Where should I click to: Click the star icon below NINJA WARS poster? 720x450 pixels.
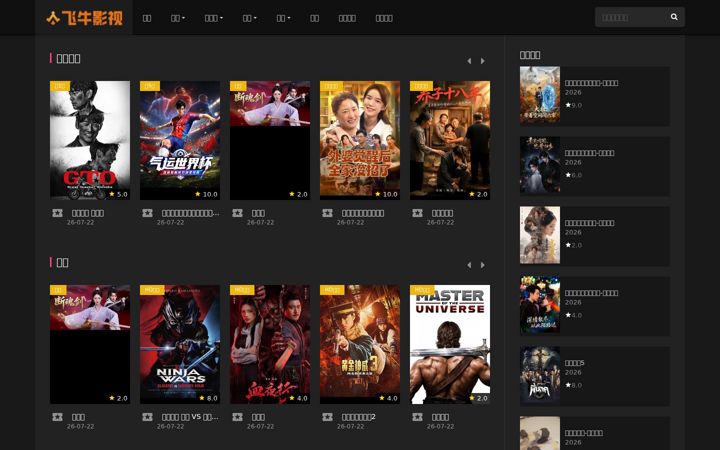147,417
